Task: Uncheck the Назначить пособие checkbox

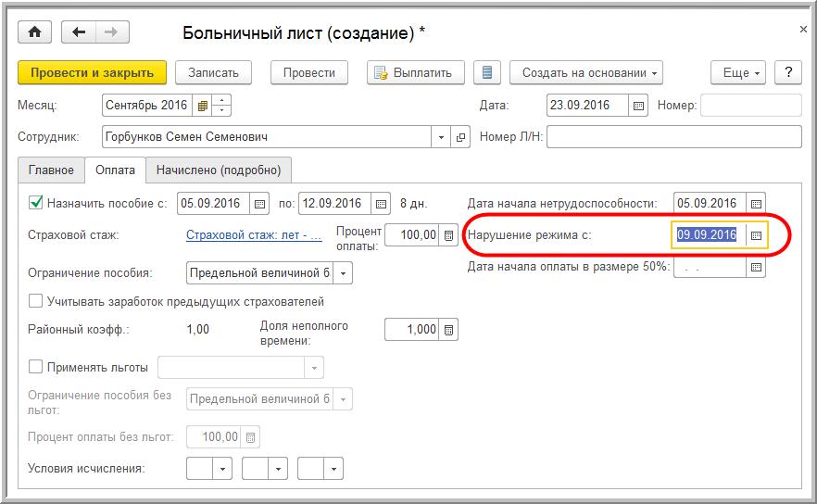Action: click(36, 203)
